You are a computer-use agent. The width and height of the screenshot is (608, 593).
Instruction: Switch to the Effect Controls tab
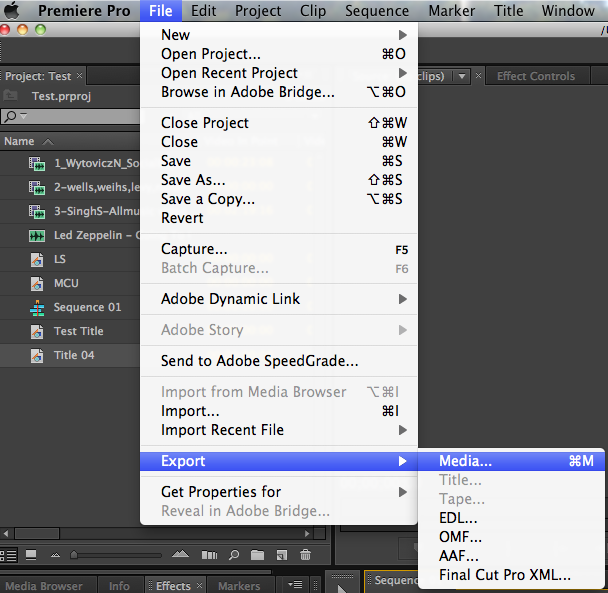click(536, 76)
